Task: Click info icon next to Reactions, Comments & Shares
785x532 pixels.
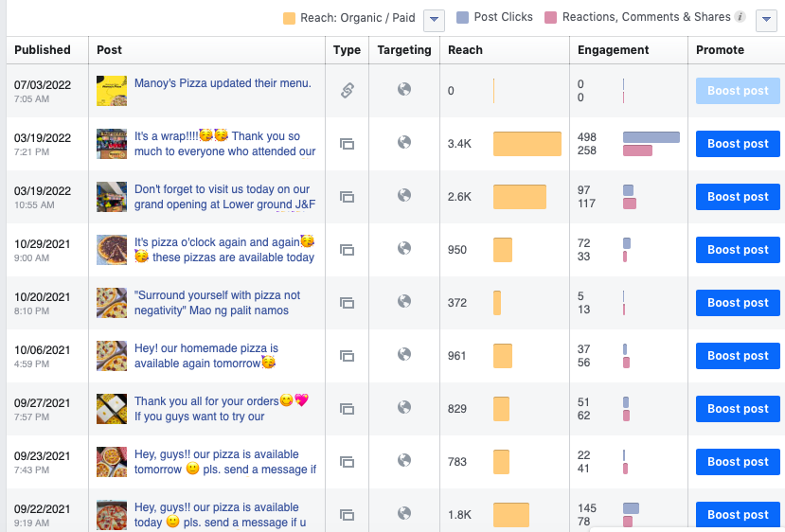Action: pos(740,17)
